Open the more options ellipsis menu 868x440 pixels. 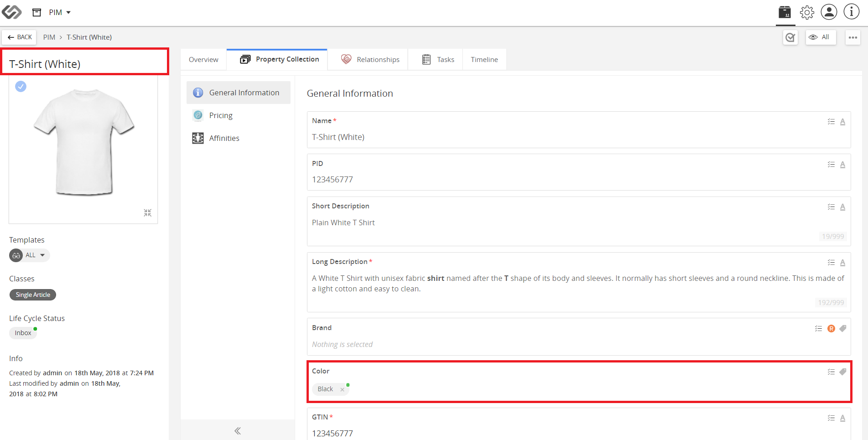coord(853,37)
